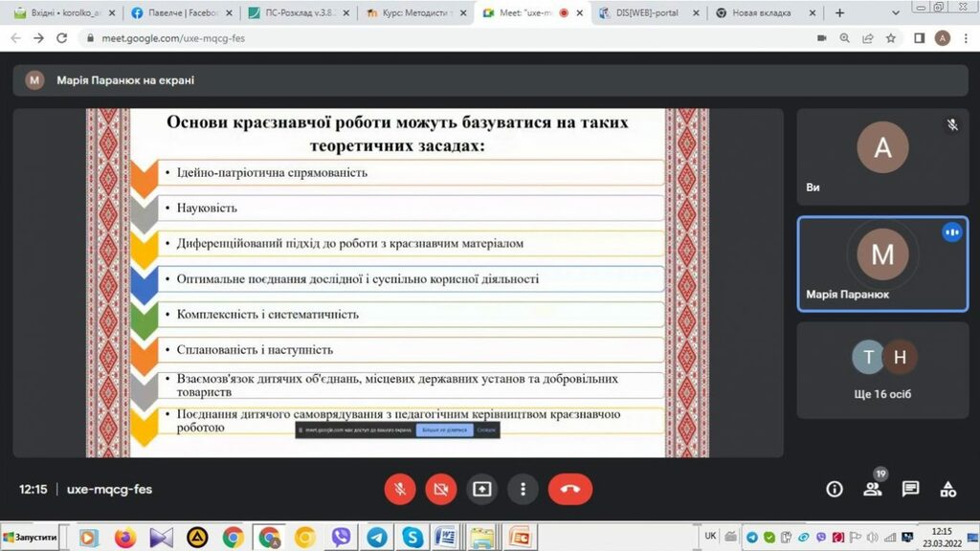
Task: Click the "Ще 16 осіб" participants tile
Action: pos(881,370)
